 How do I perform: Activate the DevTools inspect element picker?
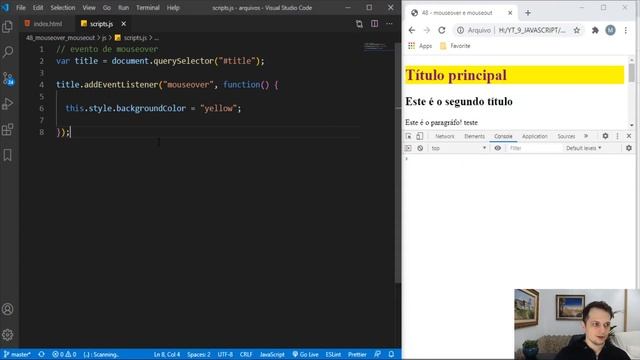click(409, 136)
